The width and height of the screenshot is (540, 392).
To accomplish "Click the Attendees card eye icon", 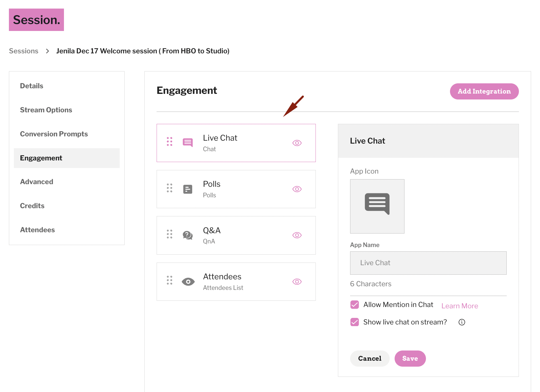I will pos(188,282).
